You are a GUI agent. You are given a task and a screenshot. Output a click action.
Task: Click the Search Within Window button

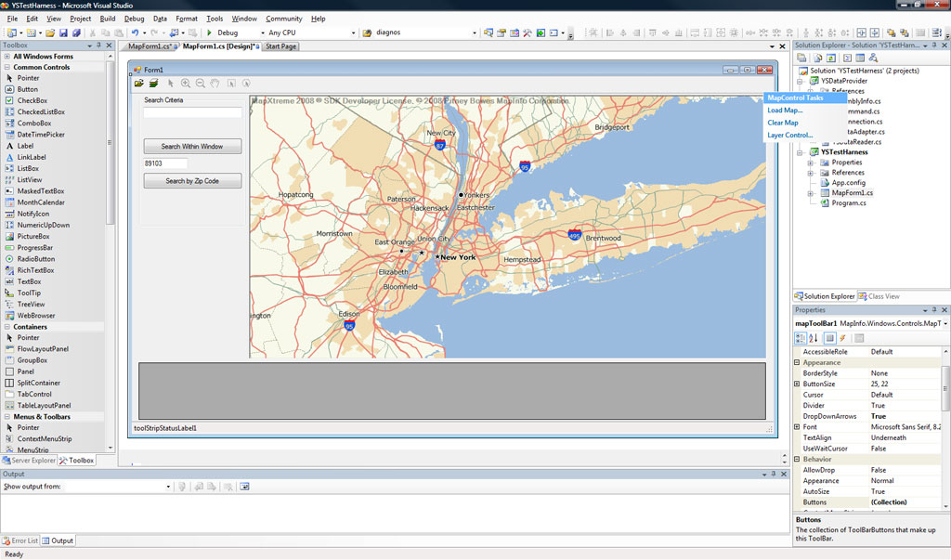point(192,146)
